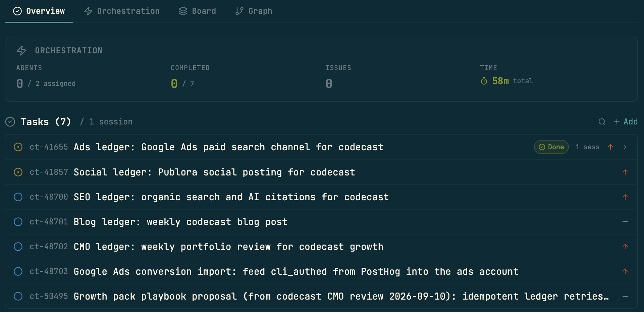Click priority dash on Blog ledger row
This screenshot has width=644, height=312.
625,222
